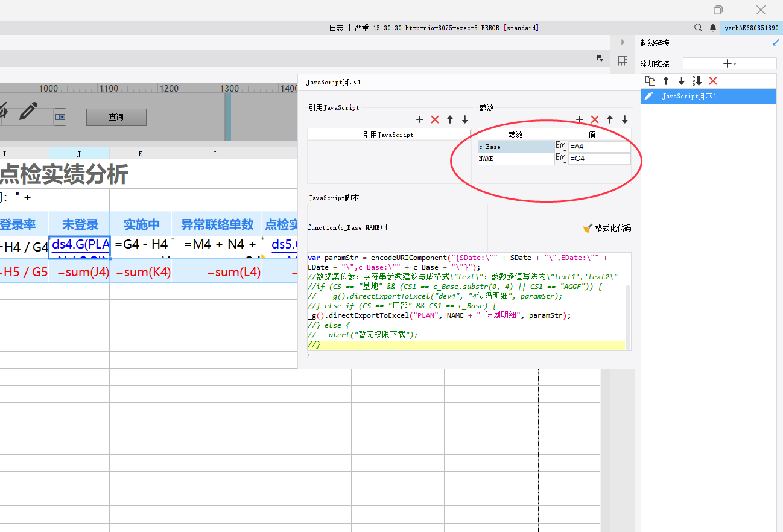
Task: Select the =sum(J4) cell
Action: click(79, 271)
